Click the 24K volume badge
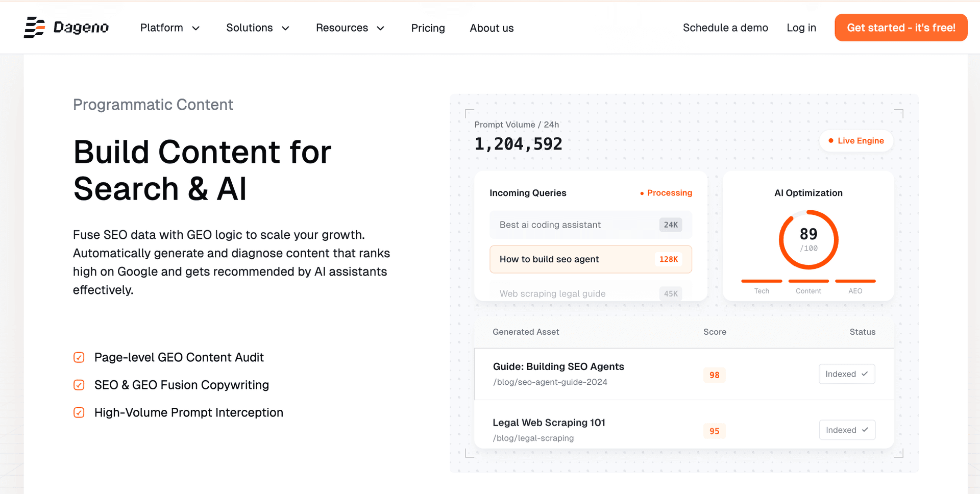The height and width of the screenshot is (494, 980). [x=671, y=225]
